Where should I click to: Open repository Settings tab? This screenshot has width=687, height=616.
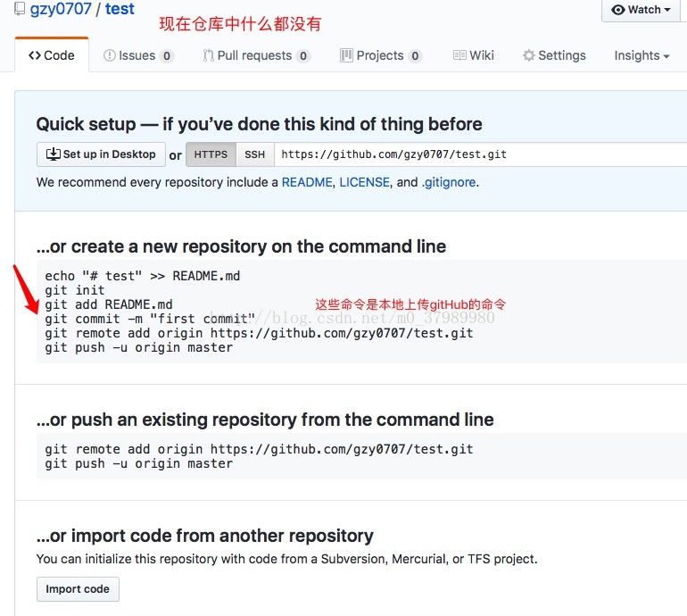(x=554, y=55)
